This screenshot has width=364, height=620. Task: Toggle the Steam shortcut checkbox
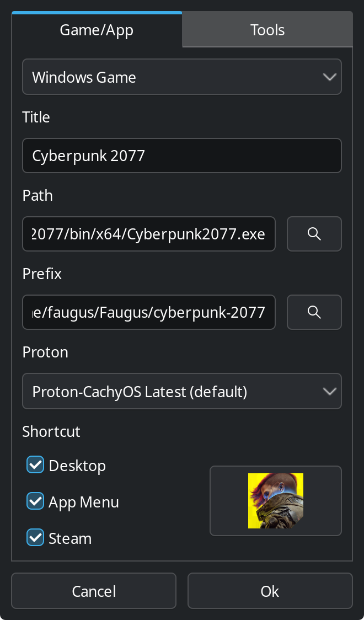click(x=35, y=538)
